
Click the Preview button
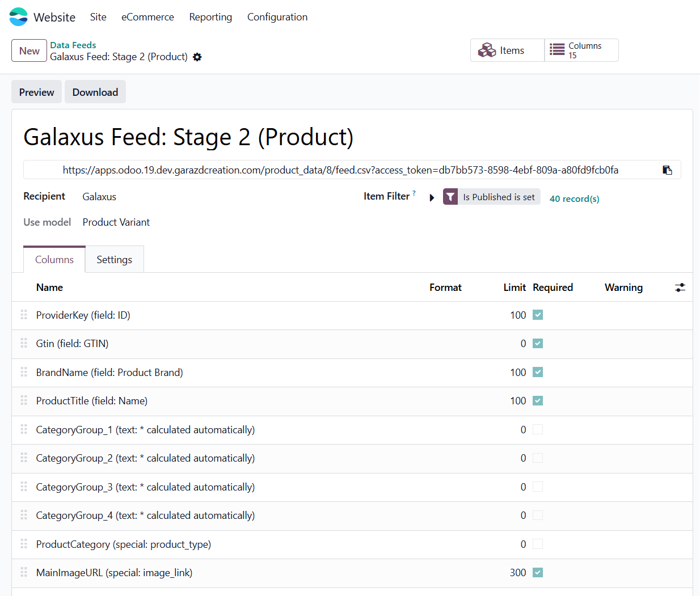(x=36, y=92)
